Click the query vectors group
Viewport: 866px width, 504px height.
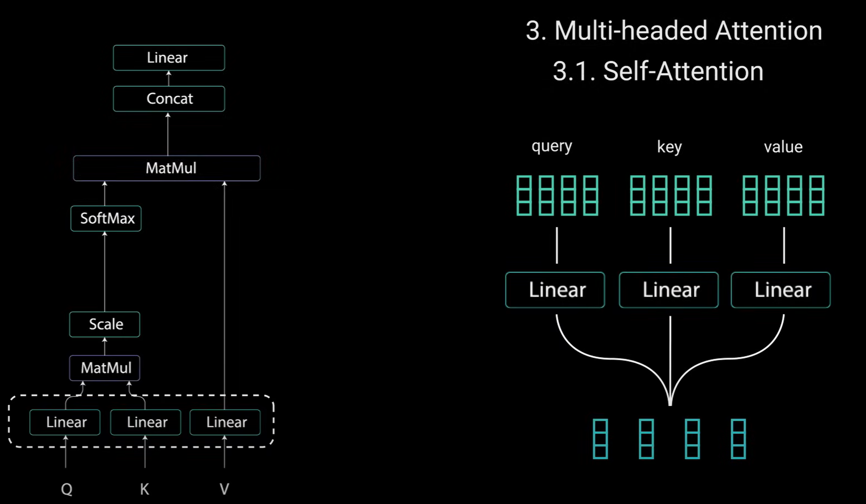[557, 195]
